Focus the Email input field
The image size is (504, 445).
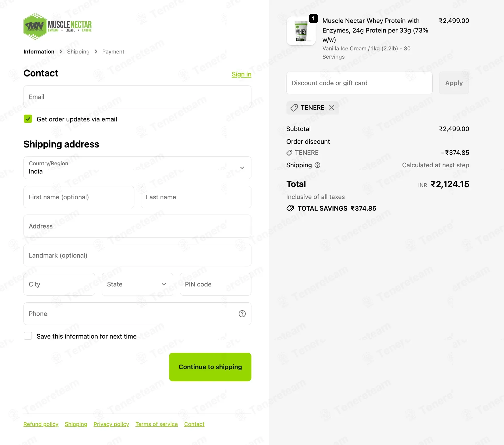point(137,97)
